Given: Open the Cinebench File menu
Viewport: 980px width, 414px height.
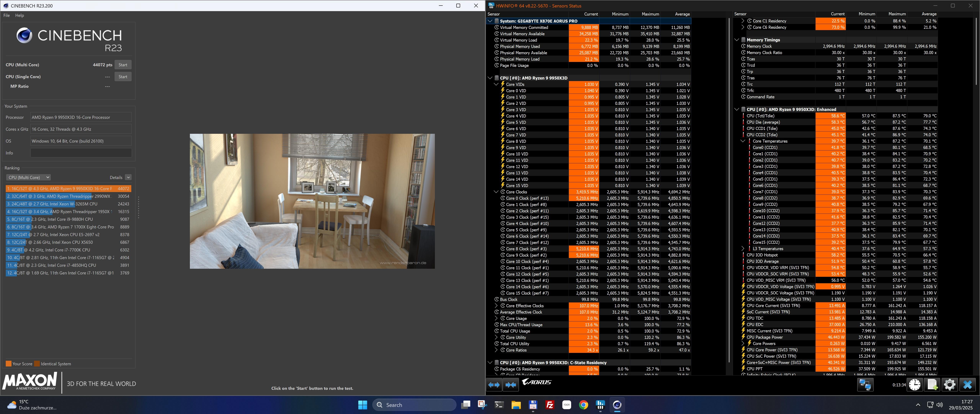Looking at the screenshot, I should (x=7, y=15).
